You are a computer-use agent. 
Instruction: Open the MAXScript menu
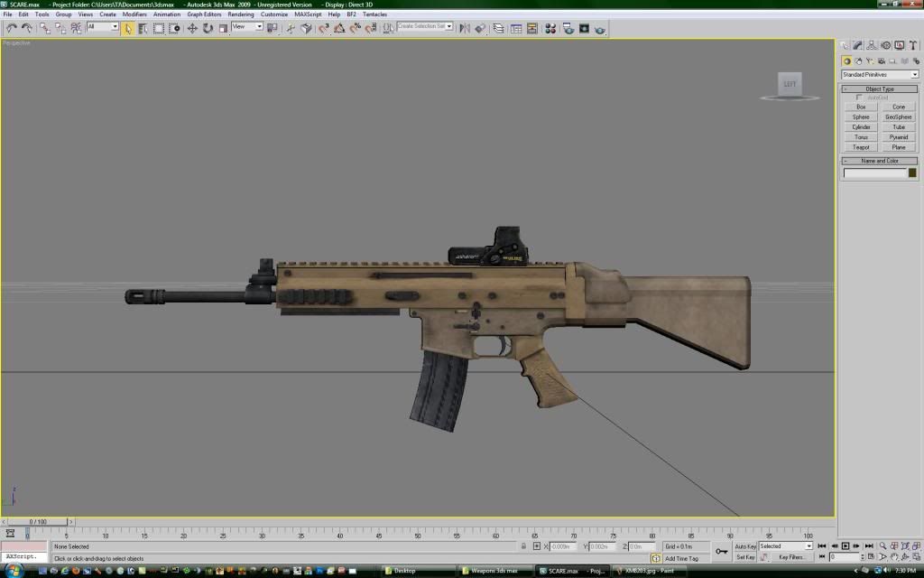[309, 14]
